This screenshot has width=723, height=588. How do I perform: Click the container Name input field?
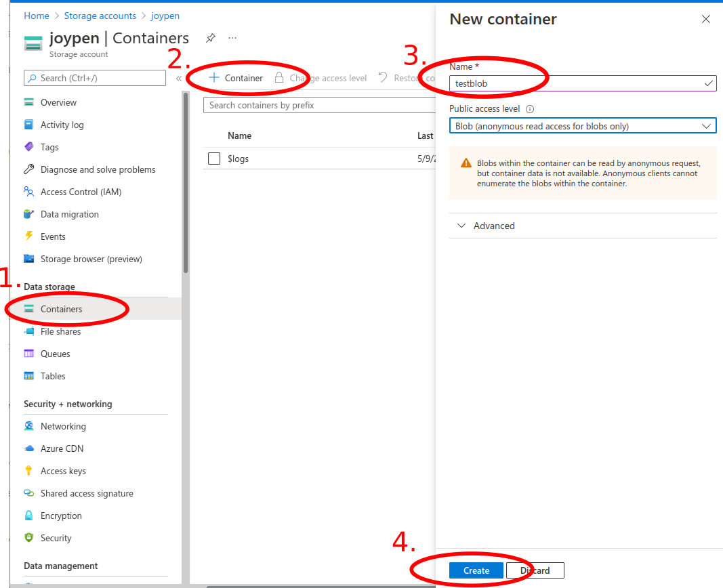pos(583,83)
